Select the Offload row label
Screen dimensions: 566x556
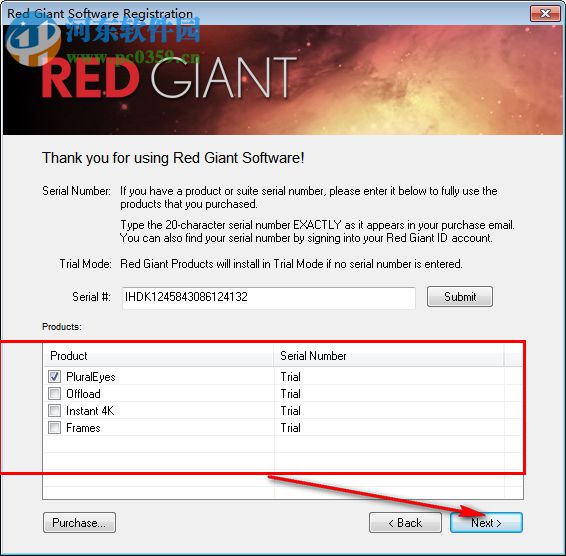point(83,394)
